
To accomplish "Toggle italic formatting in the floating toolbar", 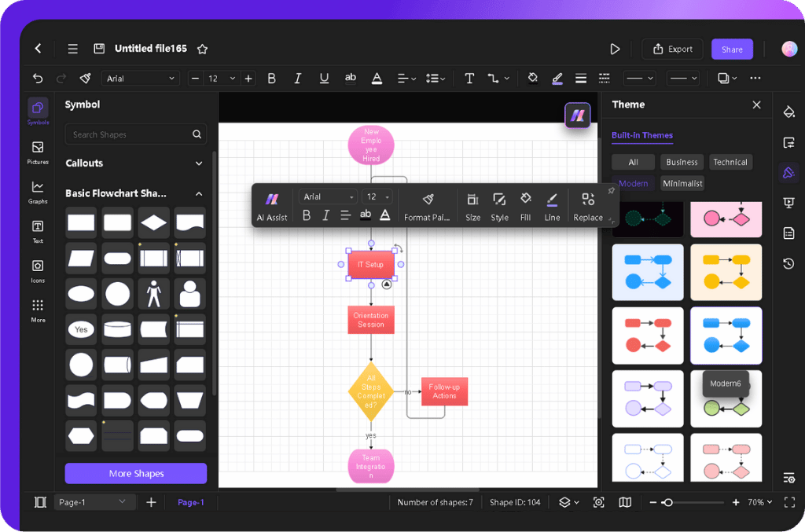I will click(x=325, y=215).
